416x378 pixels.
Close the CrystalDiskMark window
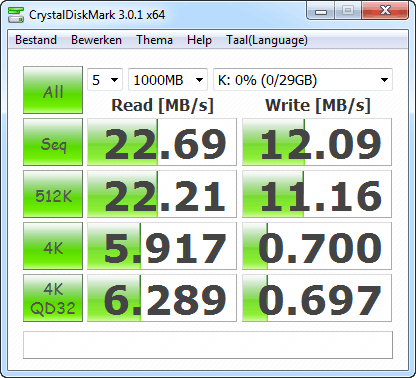[x=385, y=11]
